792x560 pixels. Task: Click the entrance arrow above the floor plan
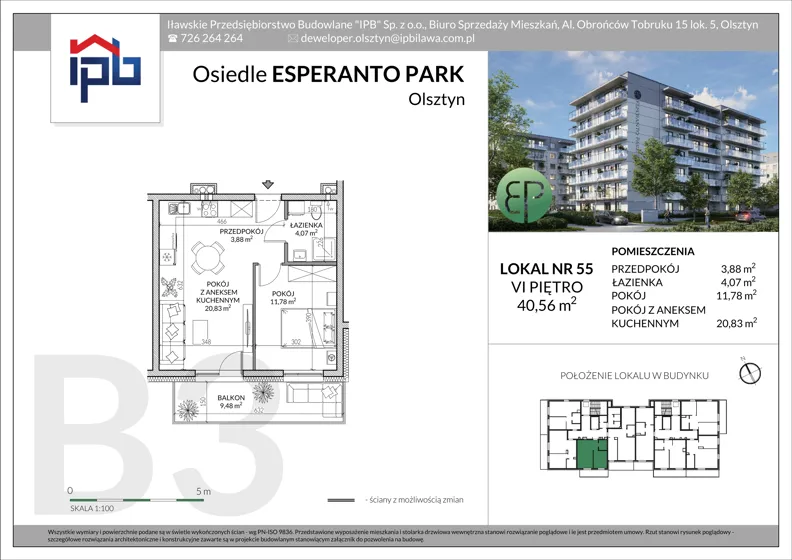(x=268, y=184)
